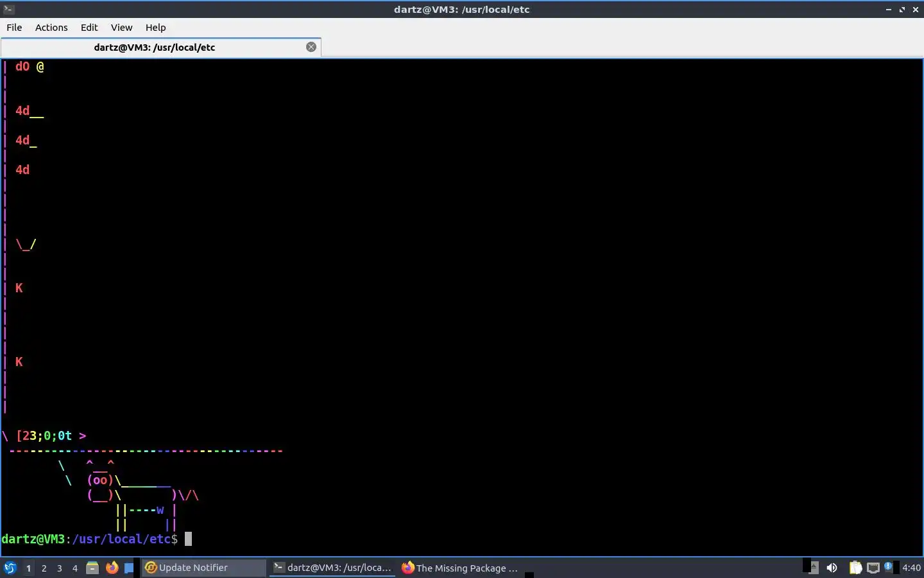Open the clipboard manager tray icon
This screenshot has width=924, height=578.
pos(855,568)
